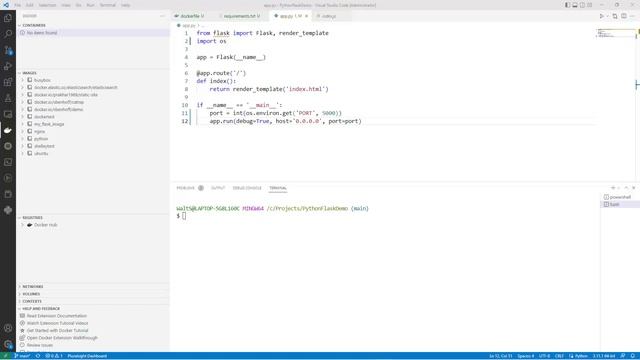
Task: Click the Run Python File play button
Action: click(x=602, y=16)
